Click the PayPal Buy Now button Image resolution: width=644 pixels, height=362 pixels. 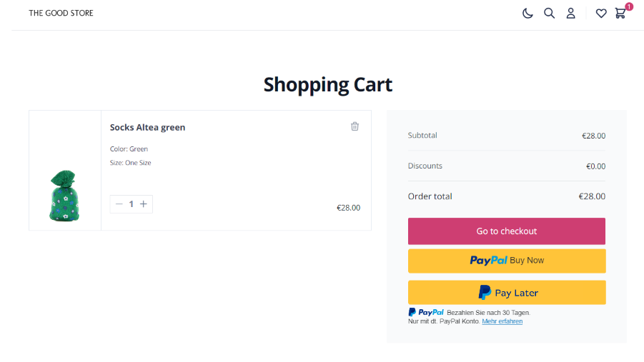pyautogui.click(x=507, y=261)
